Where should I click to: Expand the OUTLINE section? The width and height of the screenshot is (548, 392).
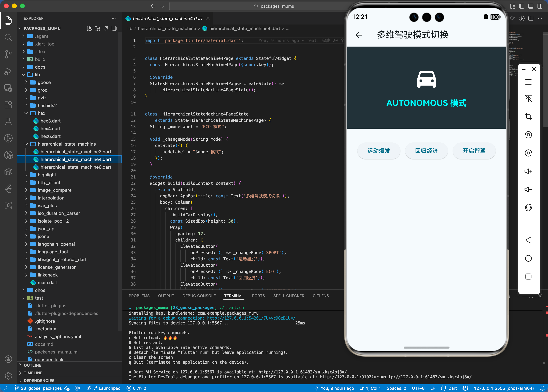(32, 365)
